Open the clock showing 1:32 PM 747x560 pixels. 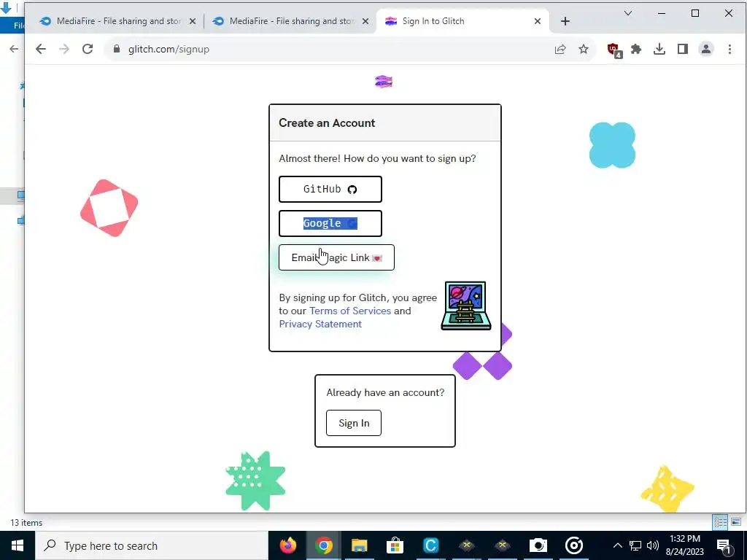pos(684,545)
